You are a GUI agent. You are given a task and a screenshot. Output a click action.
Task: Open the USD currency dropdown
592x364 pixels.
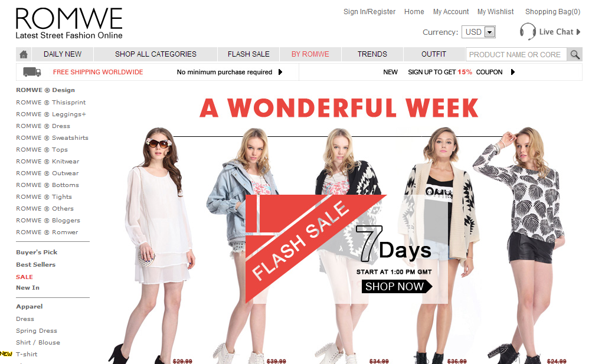click(x=478, y=32)
